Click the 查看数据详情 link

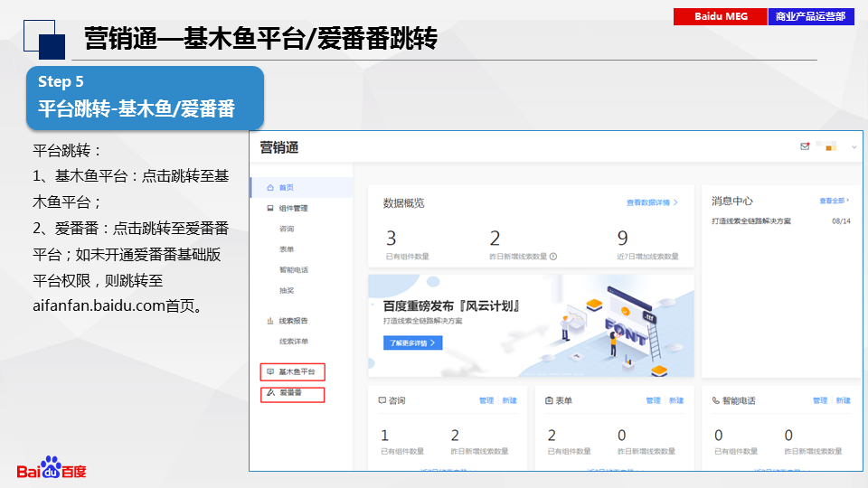[652, 202]
